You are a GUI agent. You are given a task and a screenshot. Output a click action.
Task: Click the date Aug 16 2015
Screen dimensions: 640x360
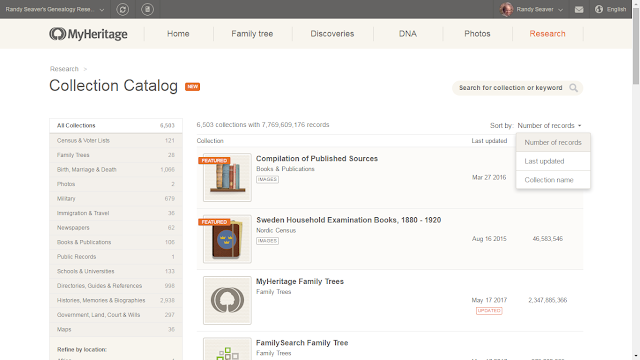[489, 239]
